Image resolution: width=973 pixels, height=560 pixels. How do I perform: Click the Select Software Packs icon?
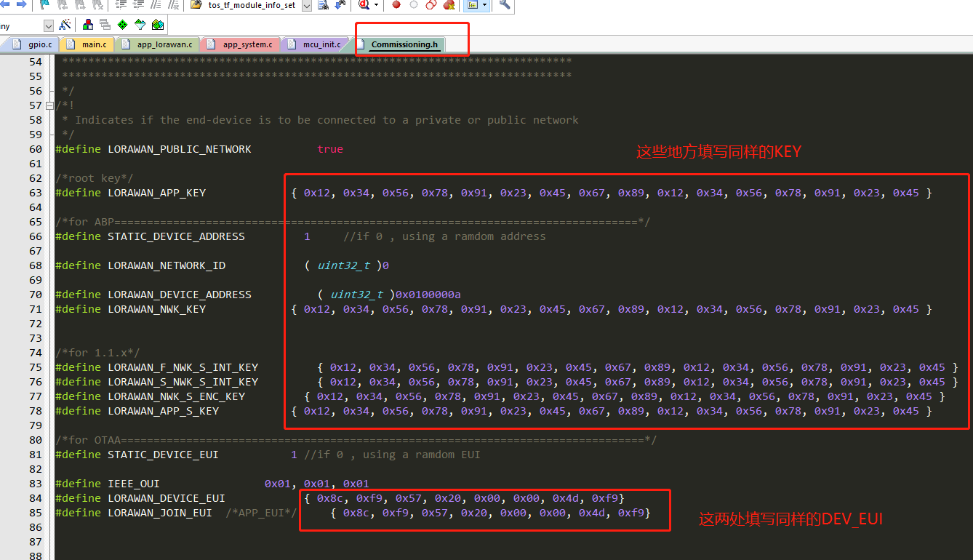[x=140, y=25]
